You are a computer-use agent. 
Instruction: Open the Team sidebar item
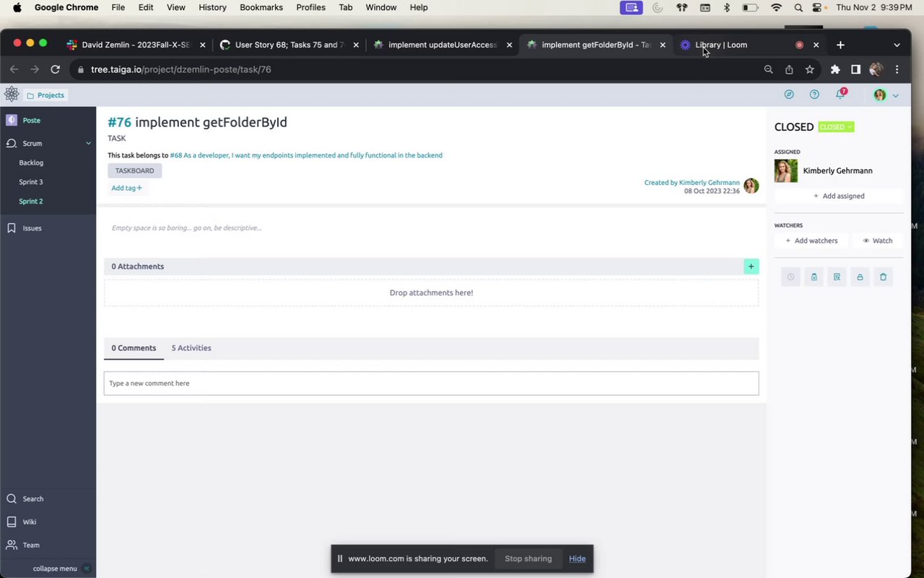click(x=30, y=545)
